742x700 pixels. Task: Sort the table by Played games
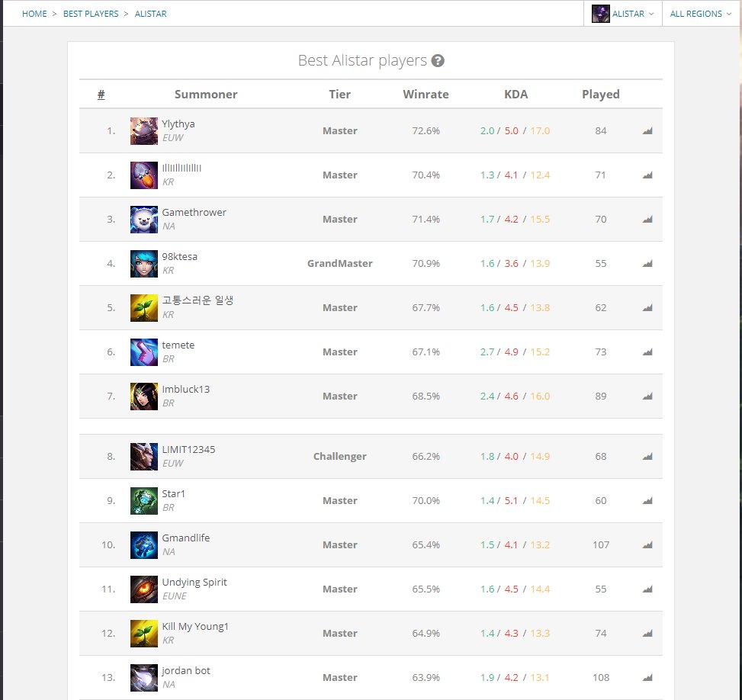[600, 94]
